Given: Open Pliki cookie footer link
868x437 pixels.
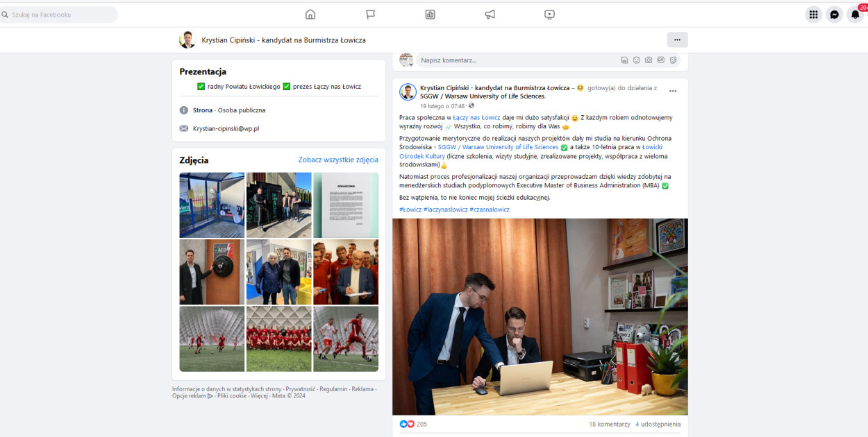Looking at the screenshot, I should [232, 396].
